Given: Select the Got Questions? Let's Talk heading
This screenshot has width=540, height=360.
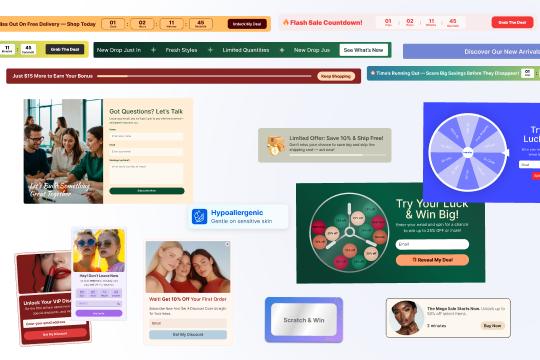Looking at the screenshot, I should [x=146, y=111].
